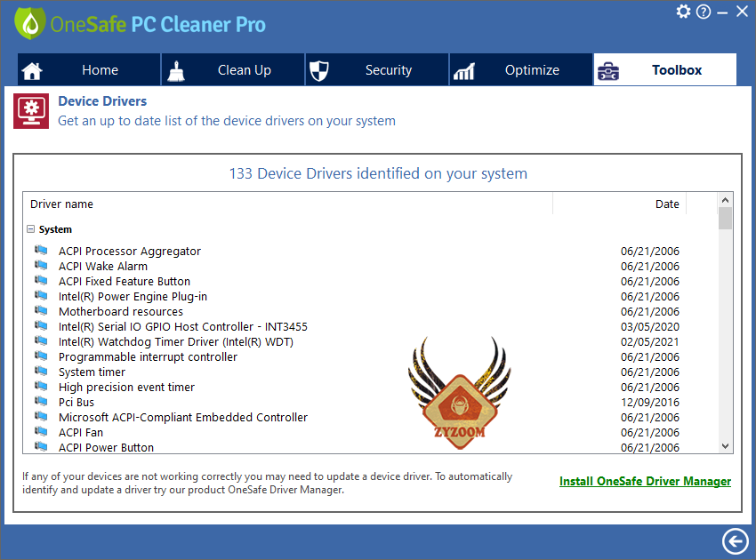Click the device icon beside ACPI Processor Aggregator

pyautogui.click(x=41, y=250)
